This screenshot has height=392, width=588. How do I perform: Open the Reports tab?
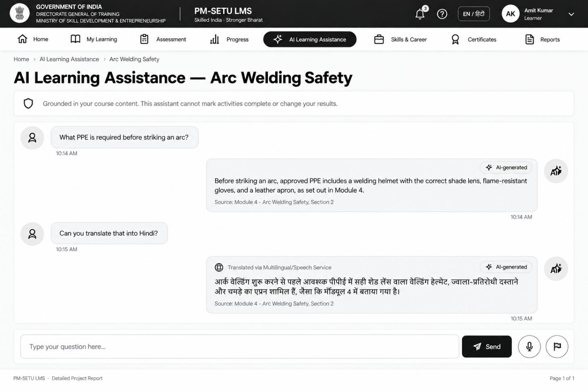coord(542,39)
